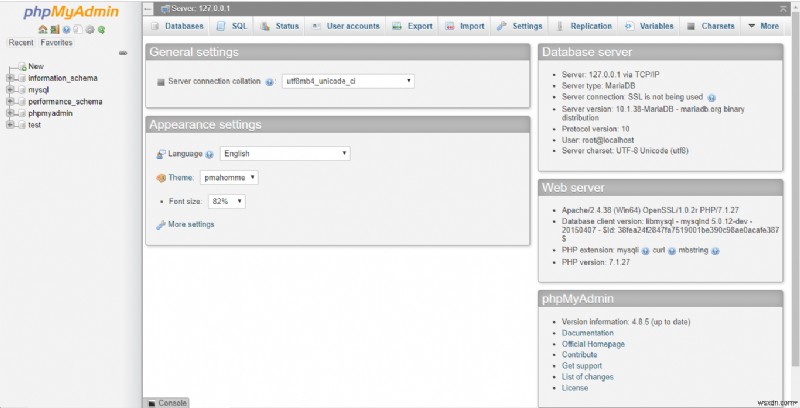Open the User accounts tab

[346, 26]
